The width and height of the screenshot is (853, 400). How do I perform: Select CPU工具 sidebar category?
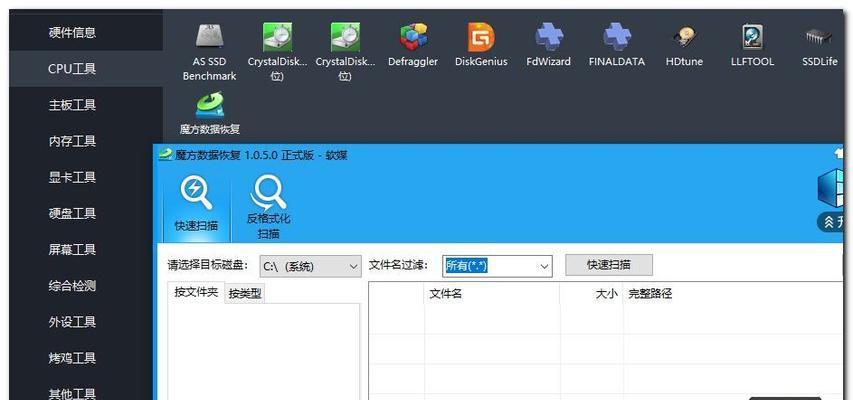pos(72,69)
